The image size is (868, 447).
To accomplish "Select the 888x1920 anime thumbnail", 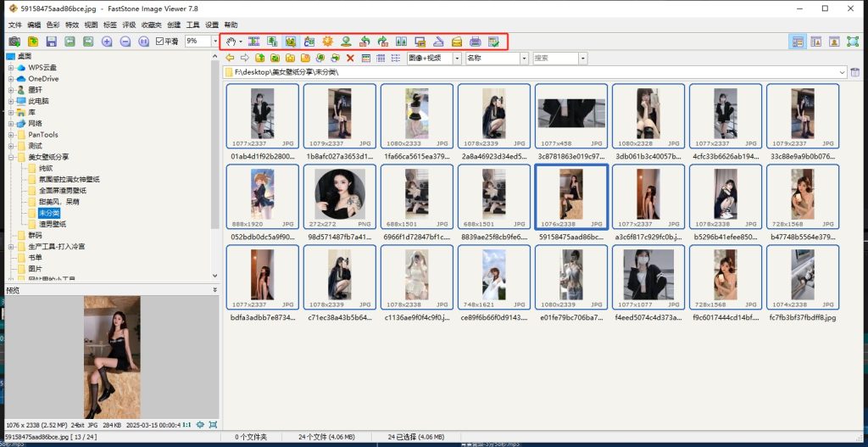I will 263,197.
